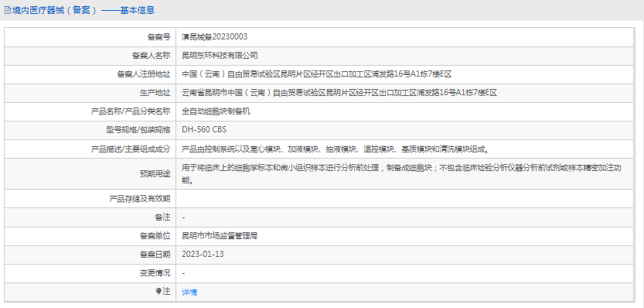The width and height of the screenshot is (644, 308).
Task: Open the 详情 link
Action: click(x=189, y=292)
